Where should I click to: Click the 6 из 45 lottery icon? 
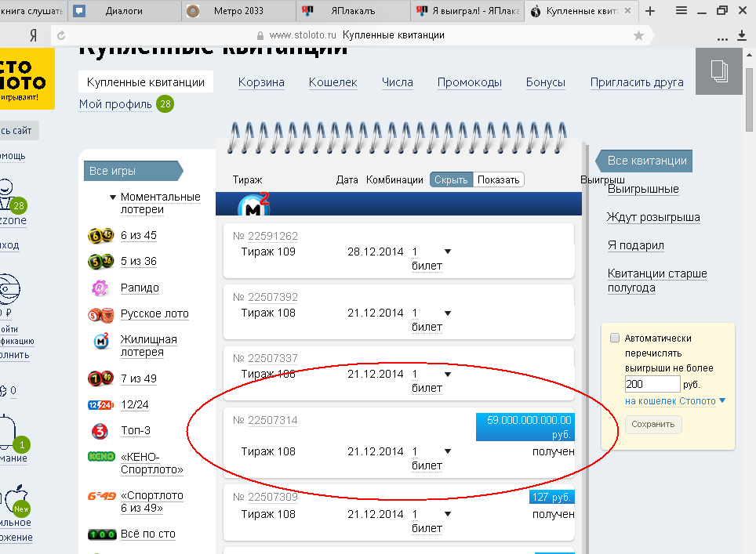click(x=100, y=236)
